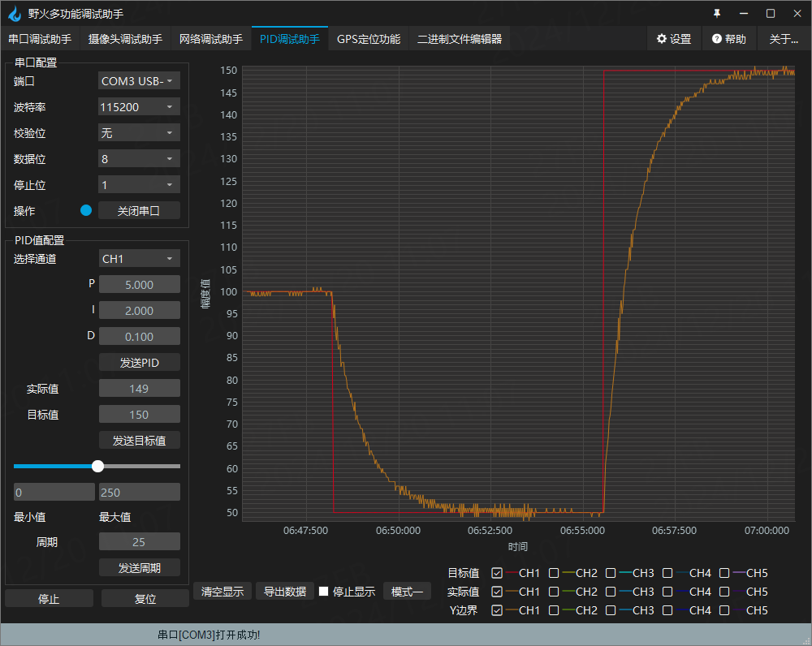Enable target value CH4 checkbox
Image resolution: width=812 pixels, height=646 pixels.
point(667,573)
